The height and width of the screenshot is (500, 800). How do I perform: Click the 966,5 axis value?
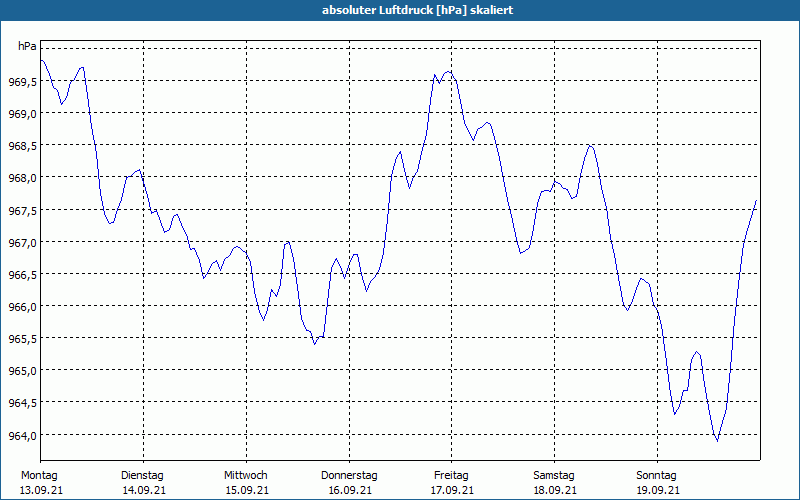coord(23,274)
